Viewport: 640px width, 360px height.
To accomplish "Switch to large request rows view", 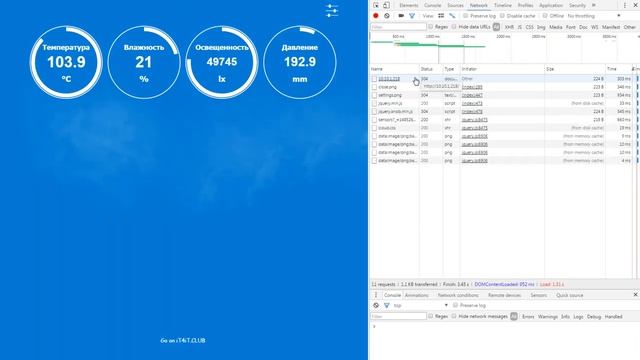I will (x=441, y=16).
